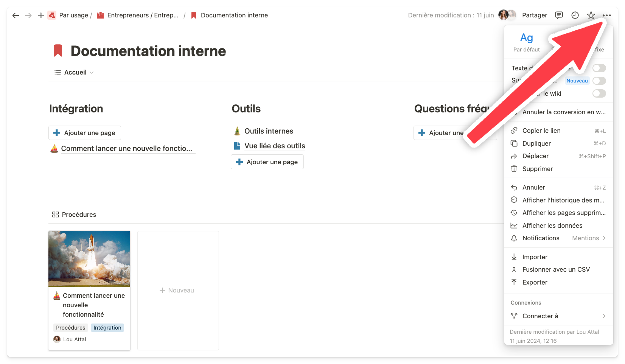Click the red bookmark page icon beside title
625x364 pixels.
(x=58, y=51)
